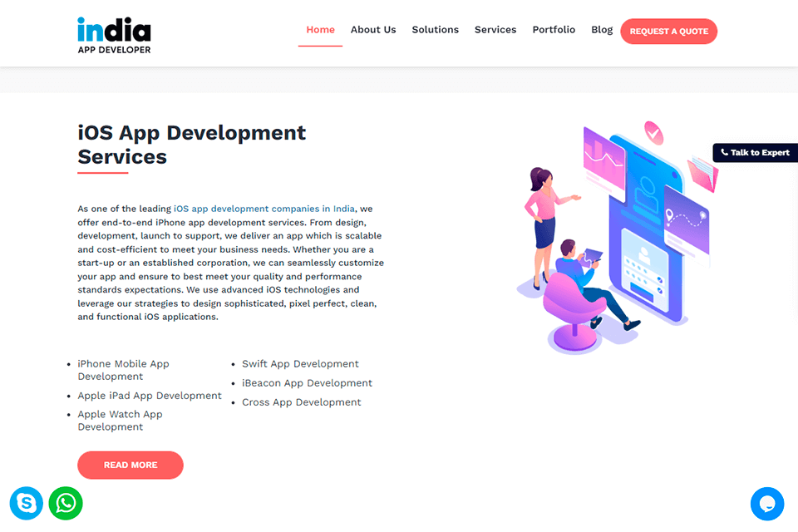Select Apple iPad App Development item
This screenshot has width=798, height=532.
coord(150,396)
